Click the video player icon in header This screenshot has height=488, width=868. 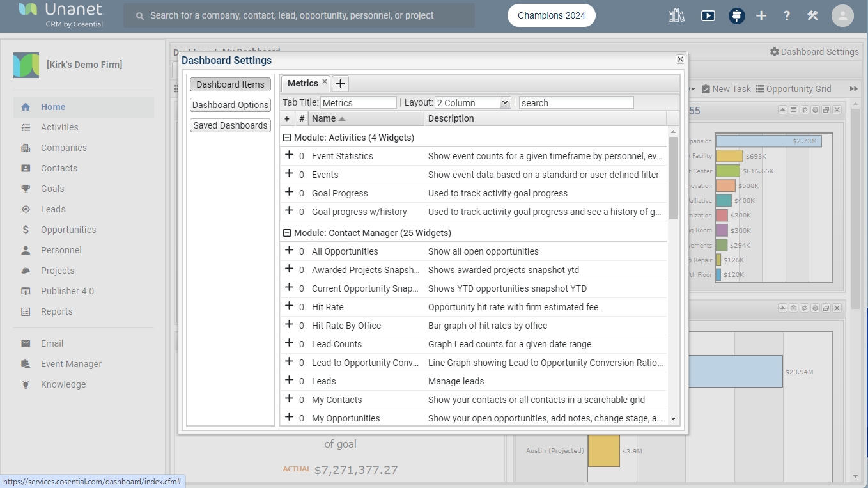click(708, 15)
